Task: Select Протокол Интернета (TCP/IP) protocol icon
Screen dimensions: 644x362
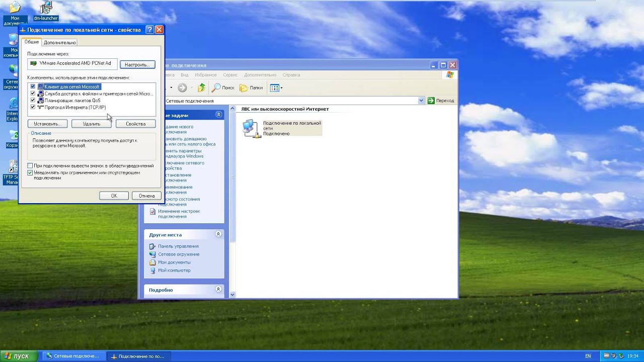Action: (41, 107)
